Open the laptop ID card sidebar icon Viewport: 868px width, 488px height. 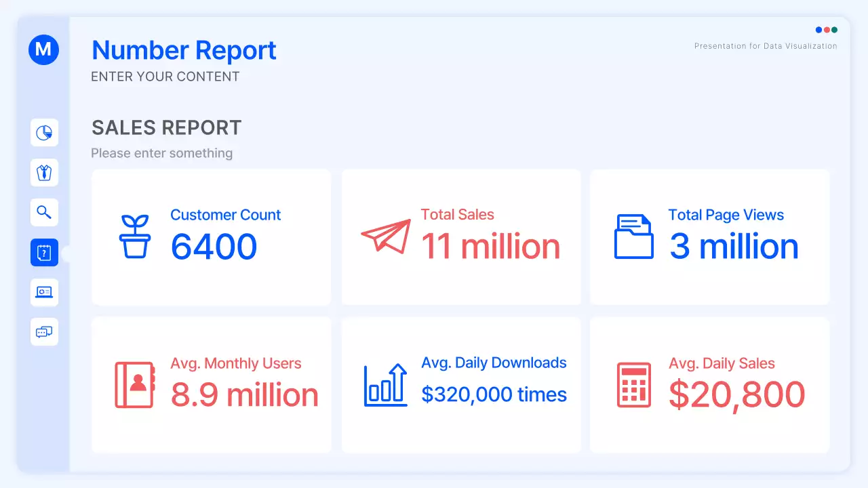pos(44,292)
